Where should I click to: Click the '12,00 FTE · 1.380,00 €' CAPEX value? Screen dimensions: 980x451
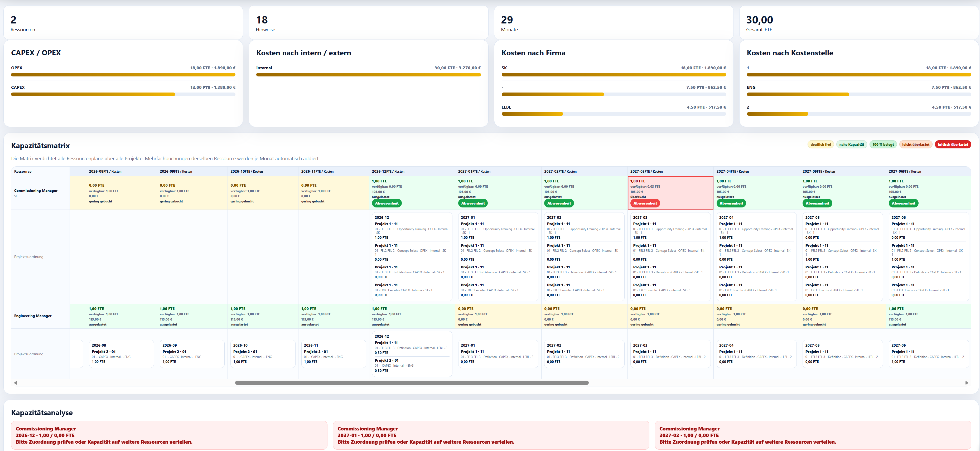coord(213,88)
